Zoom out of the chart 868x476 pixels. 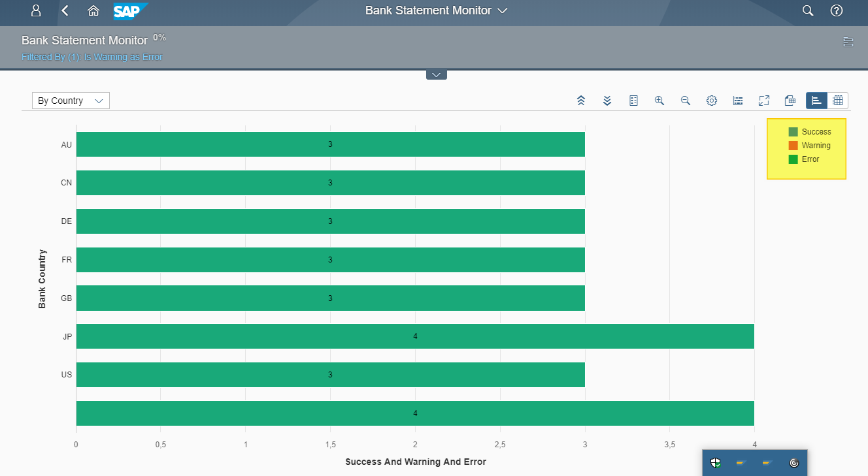686,101
